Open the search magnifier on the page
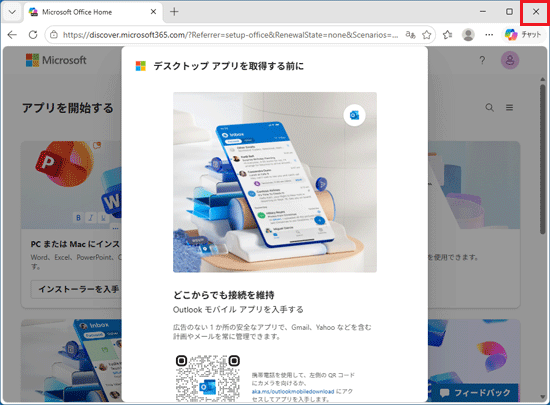The image size is (550, 405). click(x=490, y=107)
